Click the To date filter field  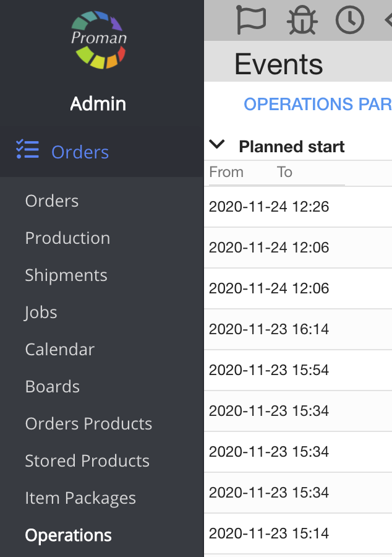[309, 173]
